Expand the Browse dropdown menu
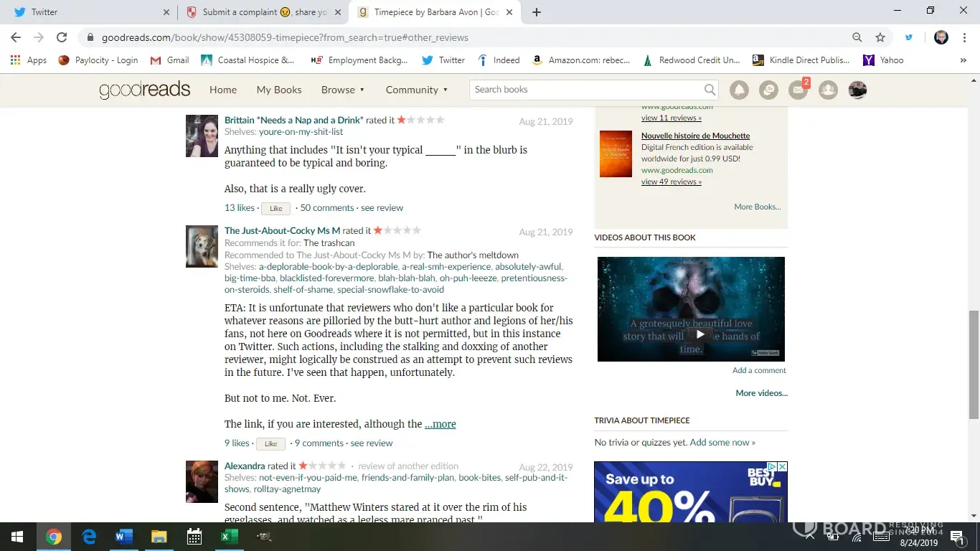Image resolution: width=980 pixels, height=551 pixels. coord(343,90)
